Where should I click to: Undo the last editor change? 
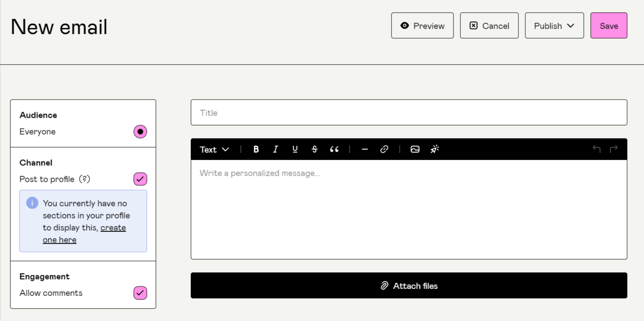coord(596,149)
